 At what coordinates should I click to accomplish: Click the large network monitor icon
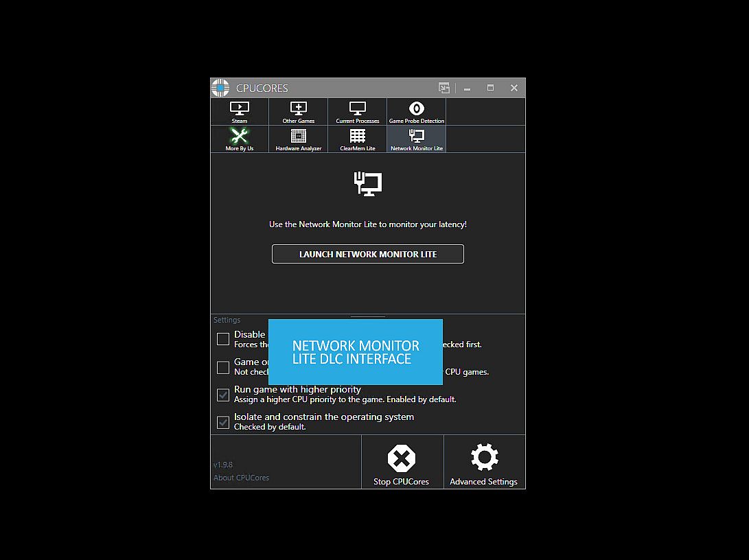[x=368, y=184]
